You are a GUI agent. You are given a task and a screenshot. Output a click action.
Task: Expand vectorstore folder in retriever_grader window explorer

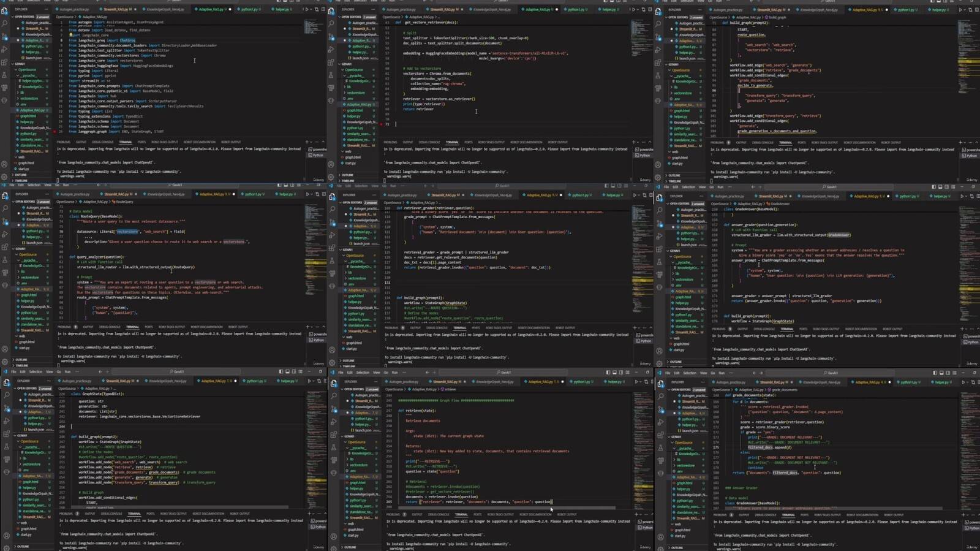pos(357,278)
